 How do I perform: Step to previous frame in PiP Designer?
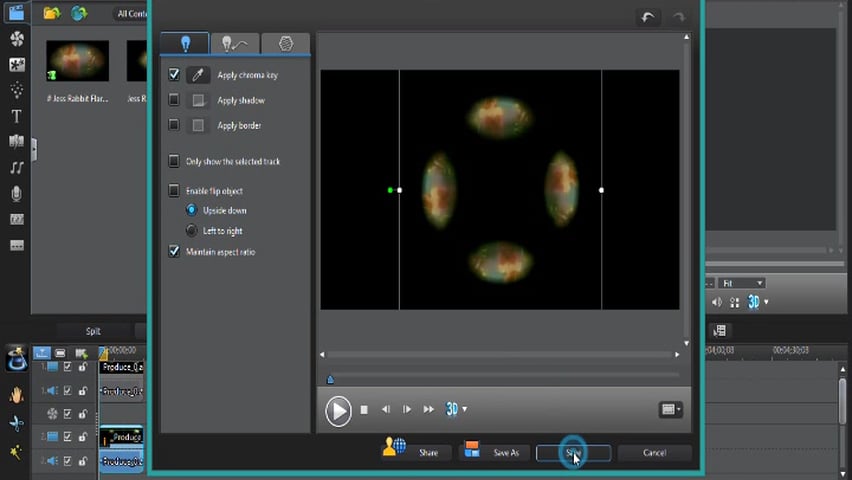385,409
